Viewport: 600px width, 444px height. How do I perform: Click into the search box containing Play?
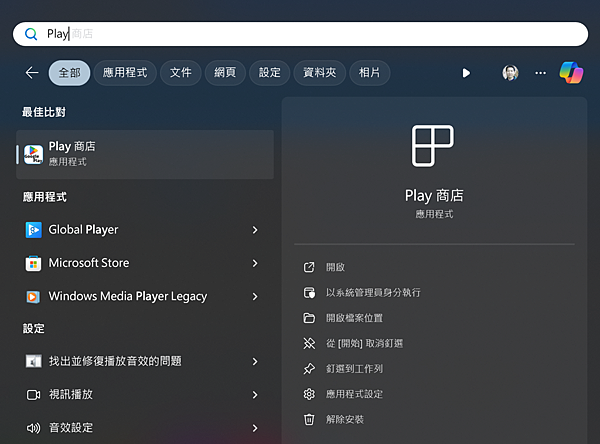click(x=300, y=34)
